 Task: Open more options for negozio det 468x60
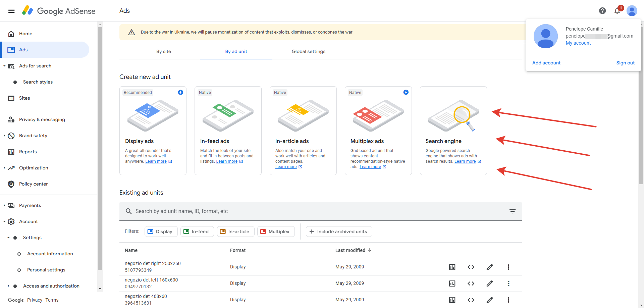pos(508,300)
